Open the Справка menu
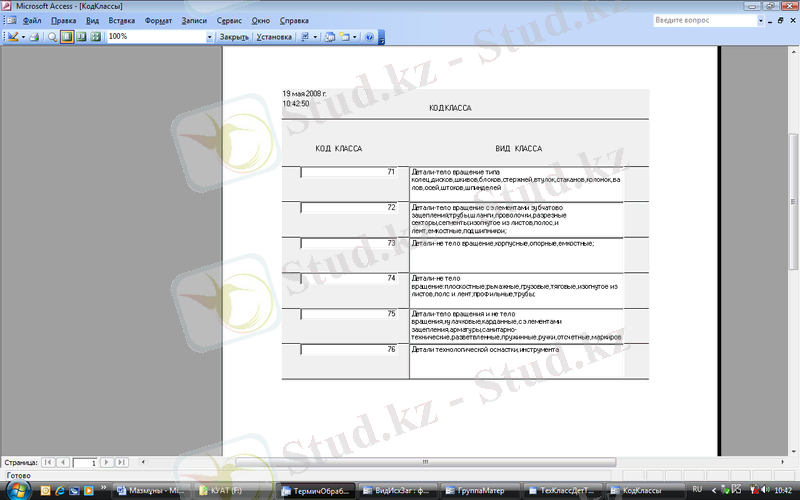Image resolution: width=800 pixels, height=500 pixels. pyautogui.click(x=294, y=21)
